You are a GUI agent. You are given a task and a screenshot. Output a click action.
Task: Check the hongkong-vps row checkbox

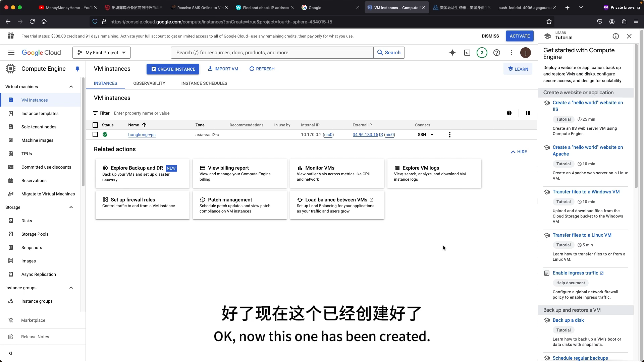point(95,134)
